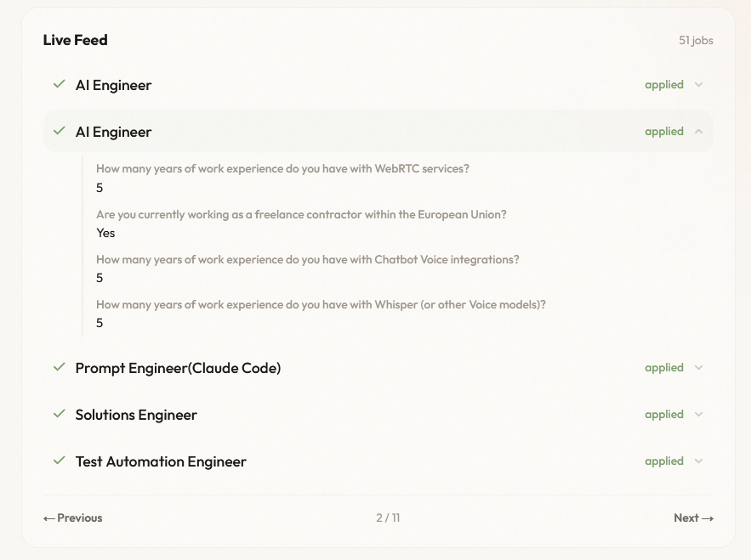Select the Test Automation Engineer job title
751x560 pixels.
[161, 461]
